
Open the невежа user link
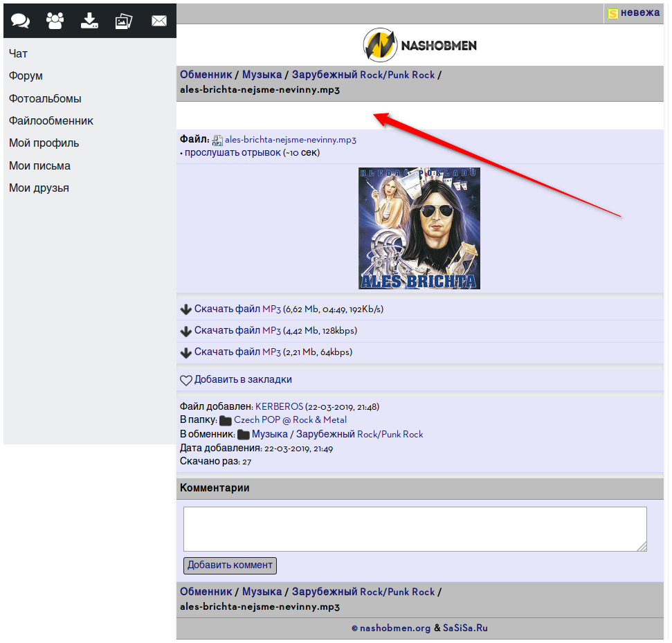(640, 13)
